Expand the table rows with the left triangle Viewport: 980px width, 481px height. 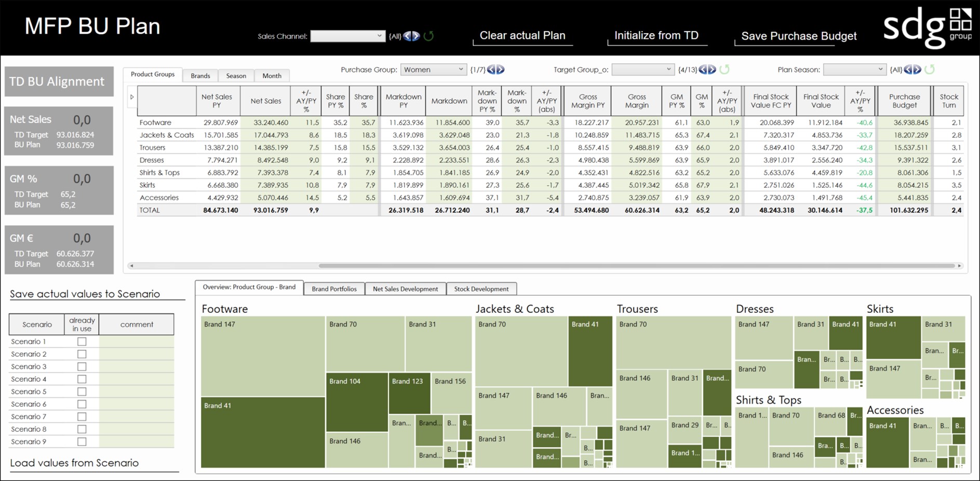pos(132,97)
